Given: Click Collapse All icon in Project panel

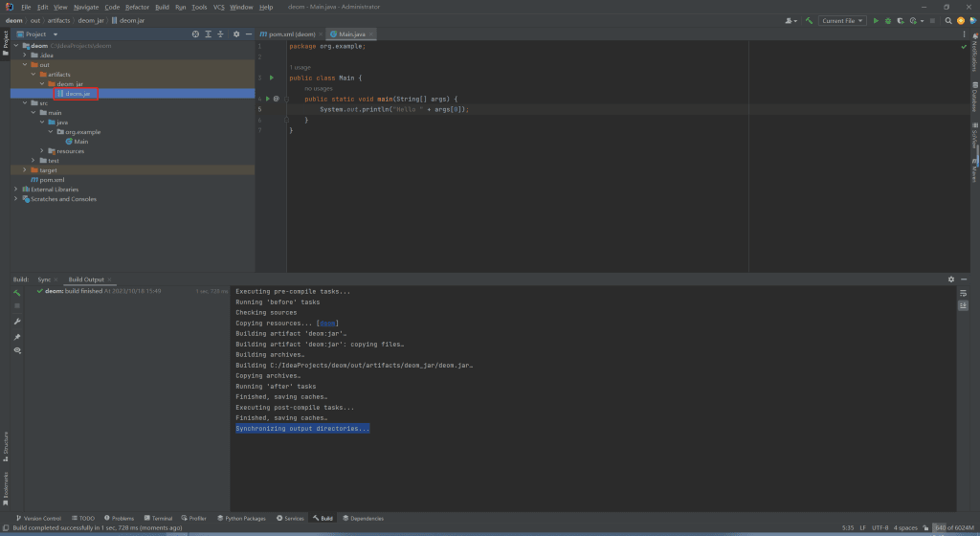Looking at the screenshot, I should coord(222,33).
